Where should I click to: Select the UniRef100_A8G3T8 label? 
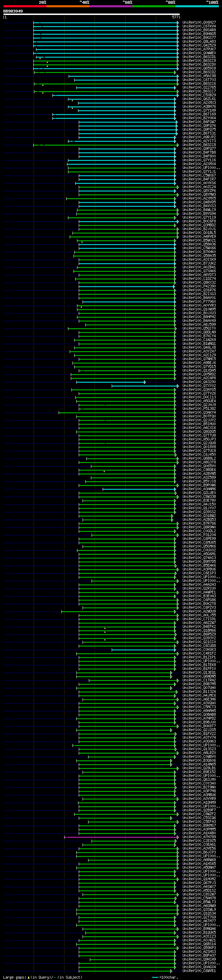coord(199,462)
